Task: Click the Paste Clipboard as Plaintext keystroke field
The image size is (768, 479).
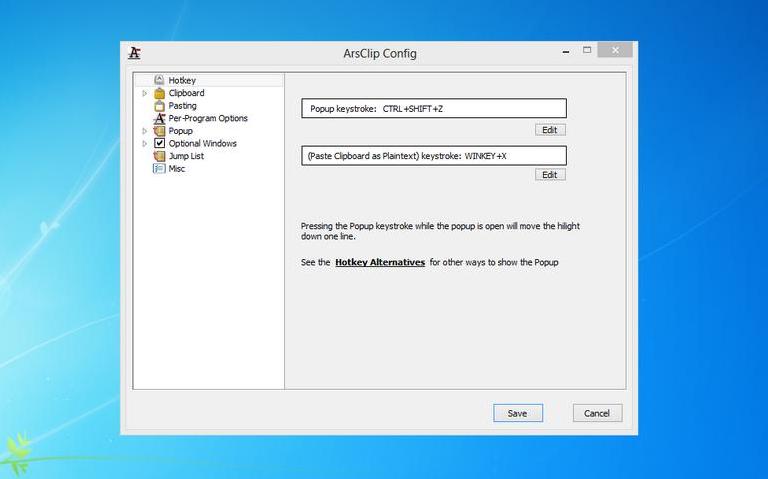Action: (x=434, y=156)
